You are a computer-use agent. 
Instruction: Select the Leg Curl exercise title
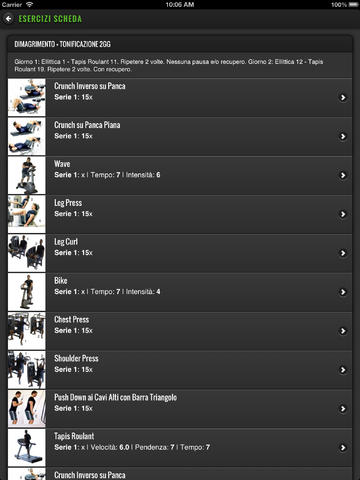pos(66,242)
